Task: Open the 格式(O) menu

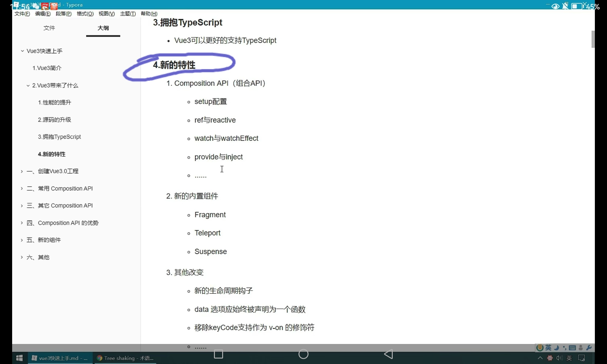Action: click(85, 14)
